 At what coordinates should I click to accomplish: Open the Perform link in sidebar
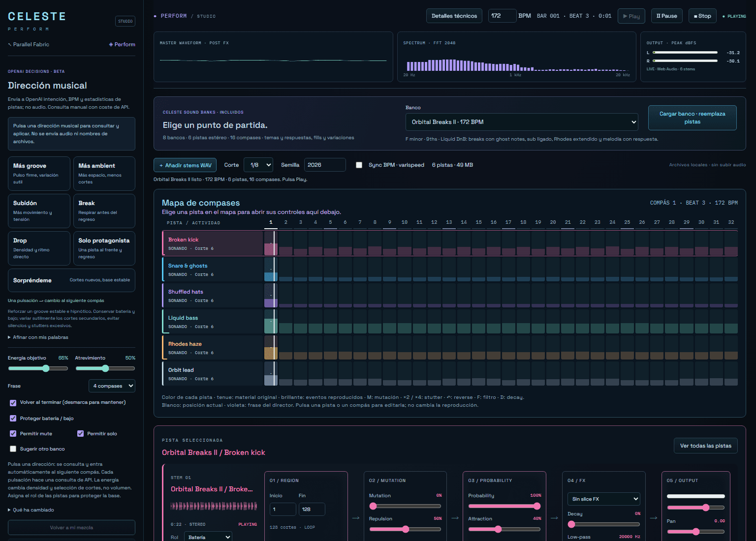(x=122, y=45)
